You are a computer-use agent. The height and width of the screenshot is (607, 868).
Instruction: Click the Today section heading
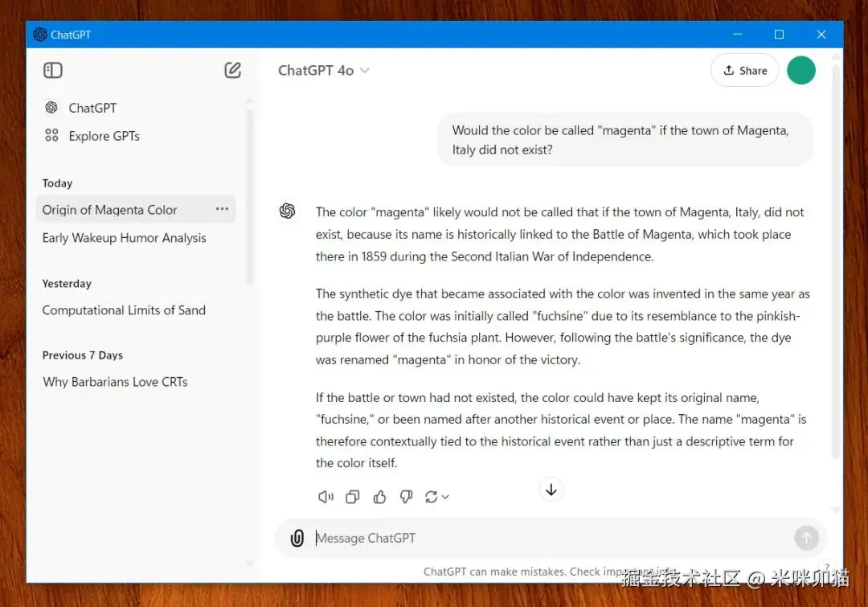(57, 183)
